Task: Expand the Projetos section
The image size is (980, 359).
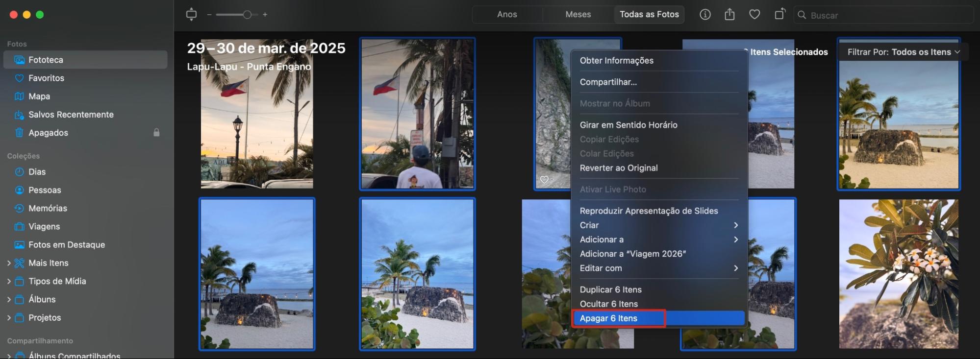Action: coord(9,317)
